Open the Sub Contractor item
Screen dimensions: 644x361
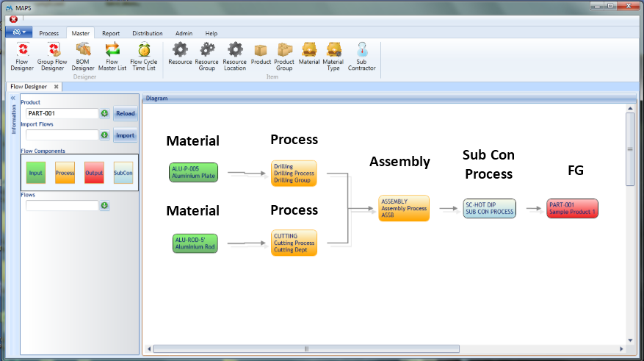pos(362,57)
